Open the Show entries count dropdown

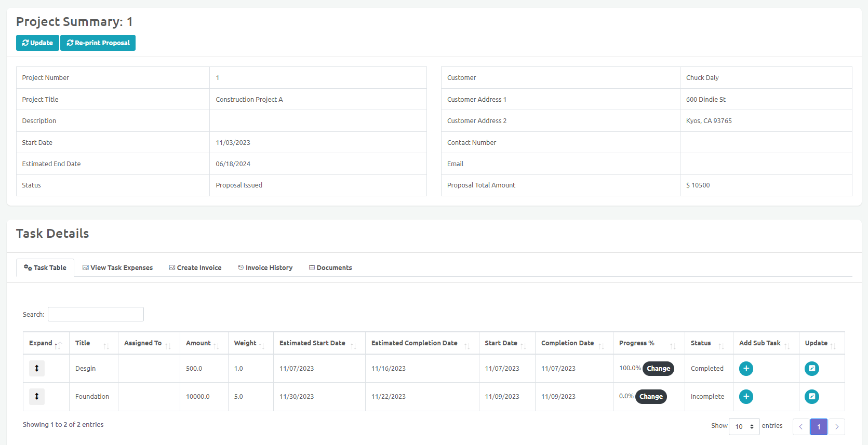744,426
